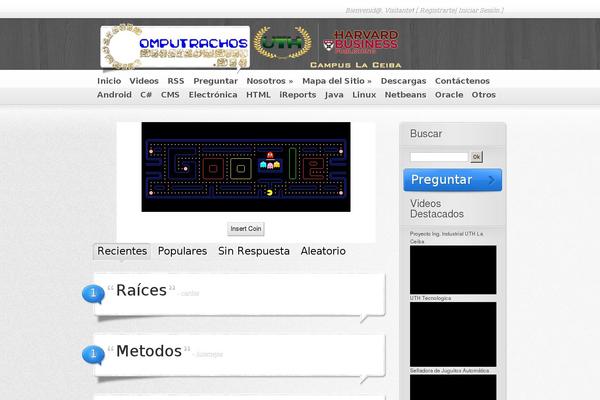Open the Raíces question
The image size is (600, 400).
141,291
